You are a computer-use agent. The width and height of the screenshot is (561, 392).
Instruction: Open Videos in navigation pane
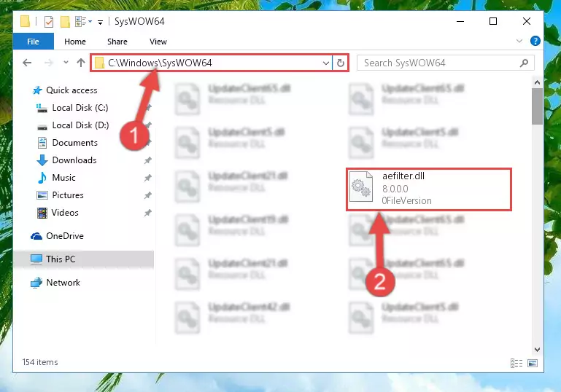click(x=65, y=213)
